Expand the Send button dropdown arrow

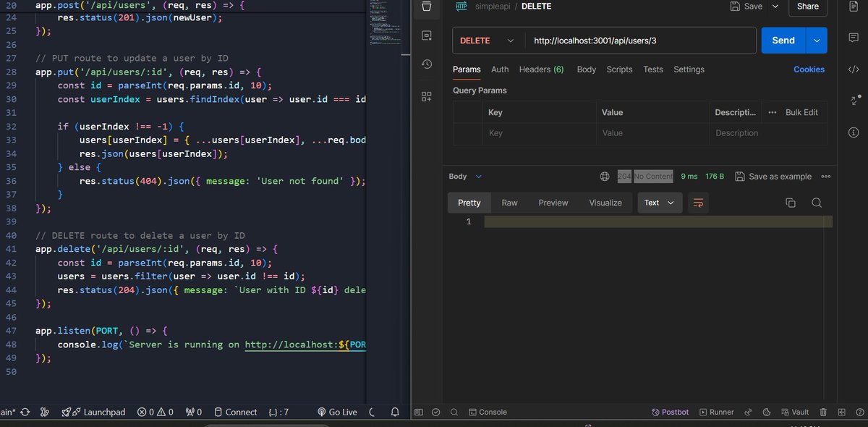click(817, 41)
